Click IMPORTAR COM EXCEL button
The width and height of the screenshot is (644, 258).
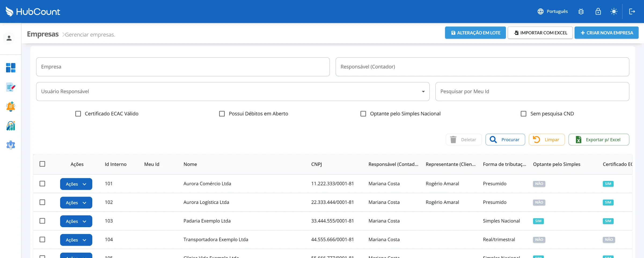point(540,33)
